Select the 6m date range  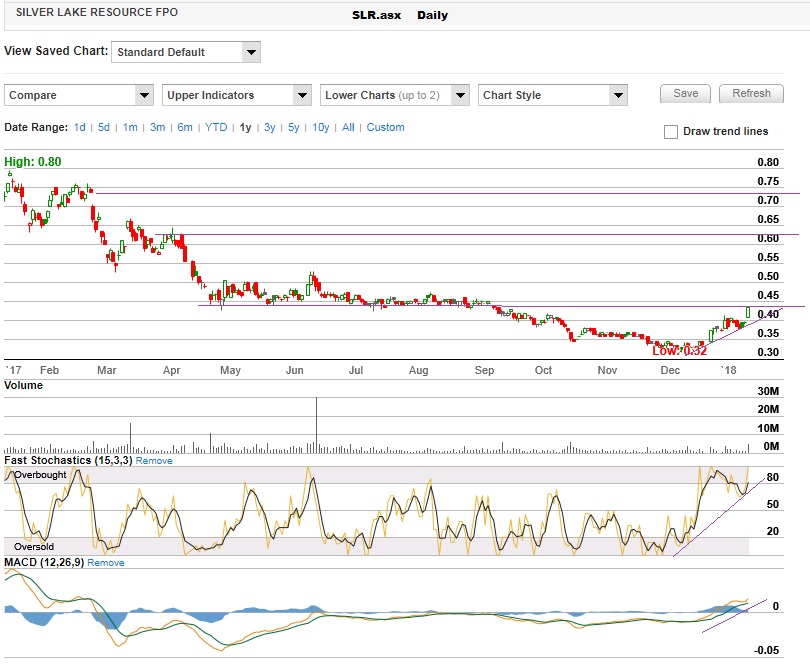point(185,127)
